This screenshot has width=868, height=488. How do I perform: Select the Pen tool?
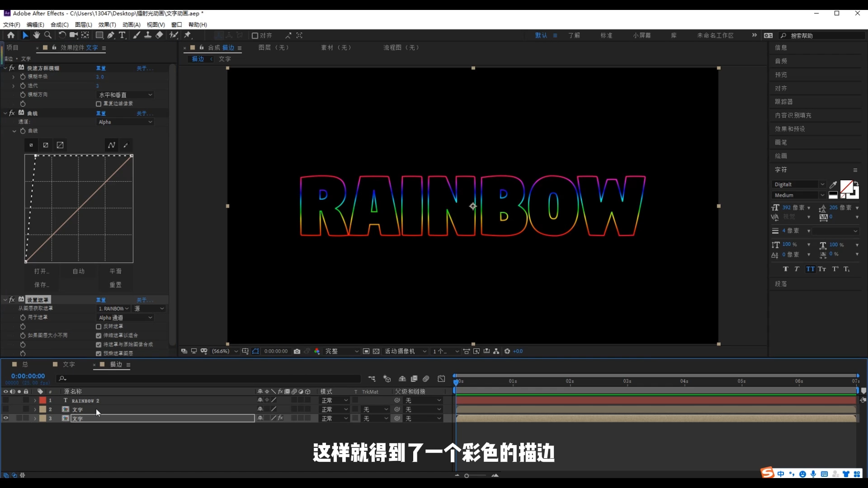[111, 35]
